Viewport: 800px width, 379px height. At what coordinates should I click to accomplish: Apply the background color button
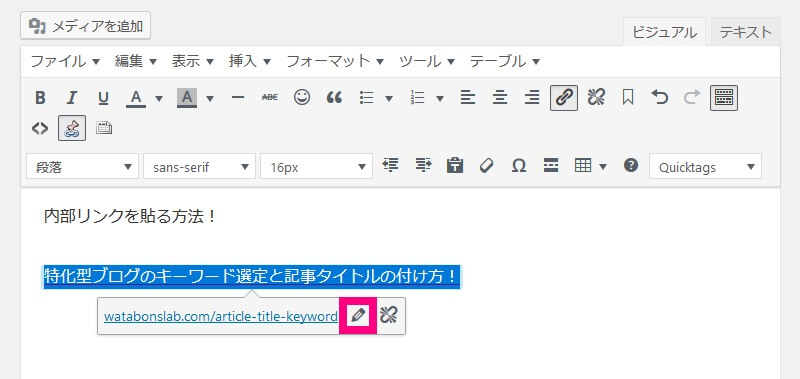click(x=187, y=97)
